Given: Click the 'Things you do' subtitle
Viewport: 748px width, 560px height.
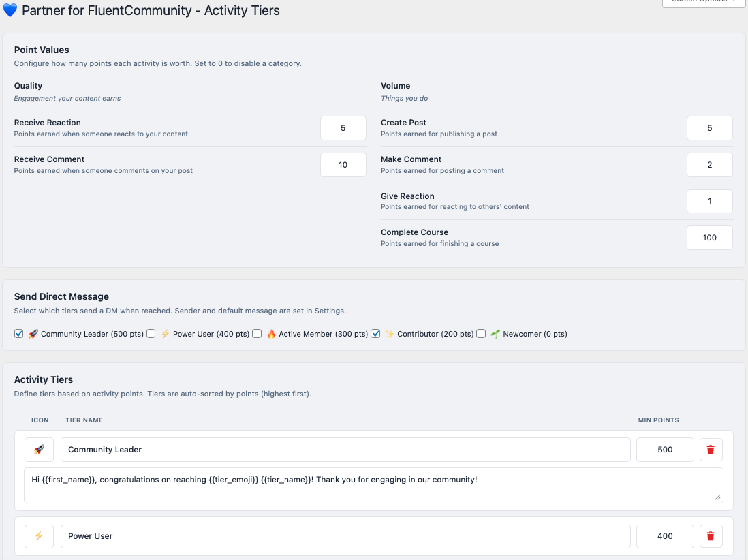Looking at the screenshot, I should pos(405,99).
